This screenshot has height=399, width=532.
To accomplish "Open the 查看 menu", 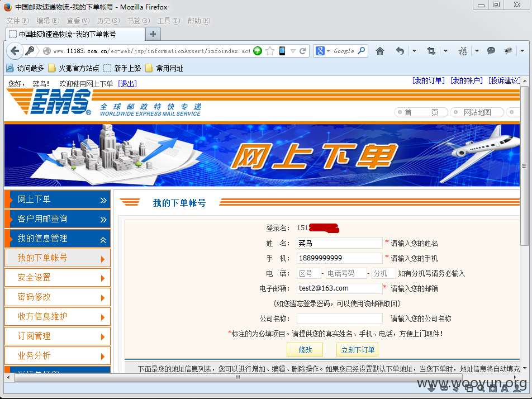I will pyautogui.click(x=78, y=21).
